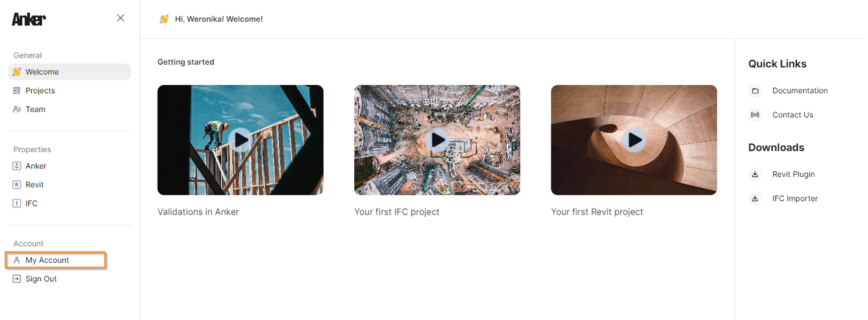The height and width of the screenshot is (320, 868).
Task: Click the Contact Us broadcast icon
Action: [x=755, y=115]
